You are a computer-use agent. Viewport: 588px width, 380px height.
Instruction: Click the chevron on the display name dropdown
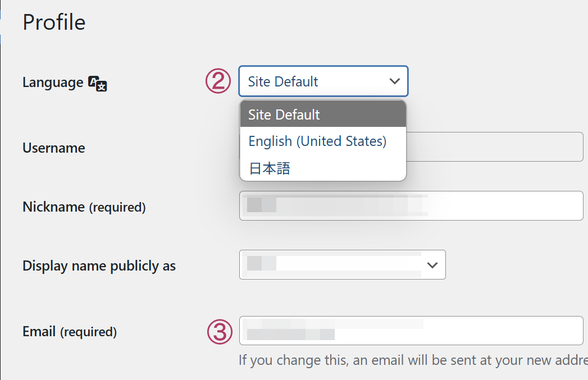(431, 264)
